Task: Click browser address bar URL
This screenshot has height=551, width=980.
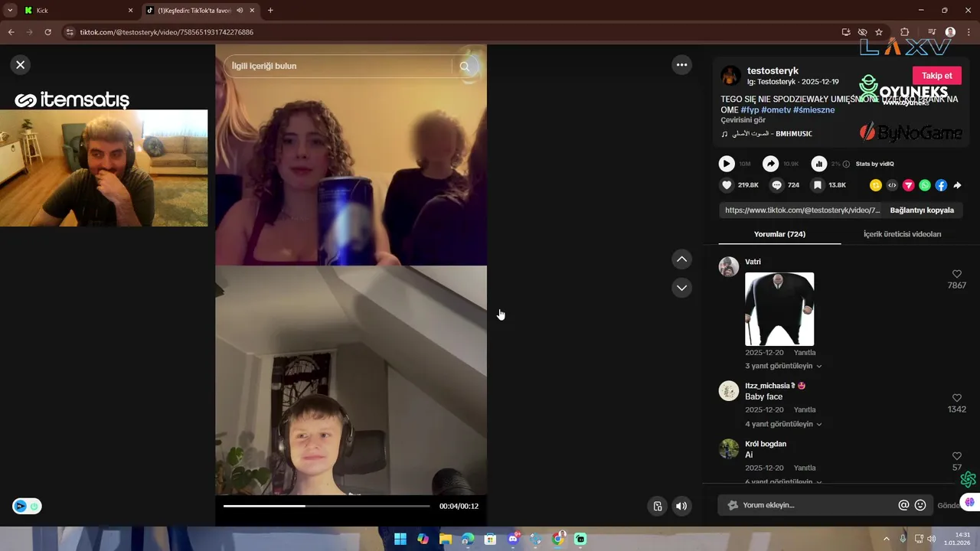Action: tap(166, 32)
